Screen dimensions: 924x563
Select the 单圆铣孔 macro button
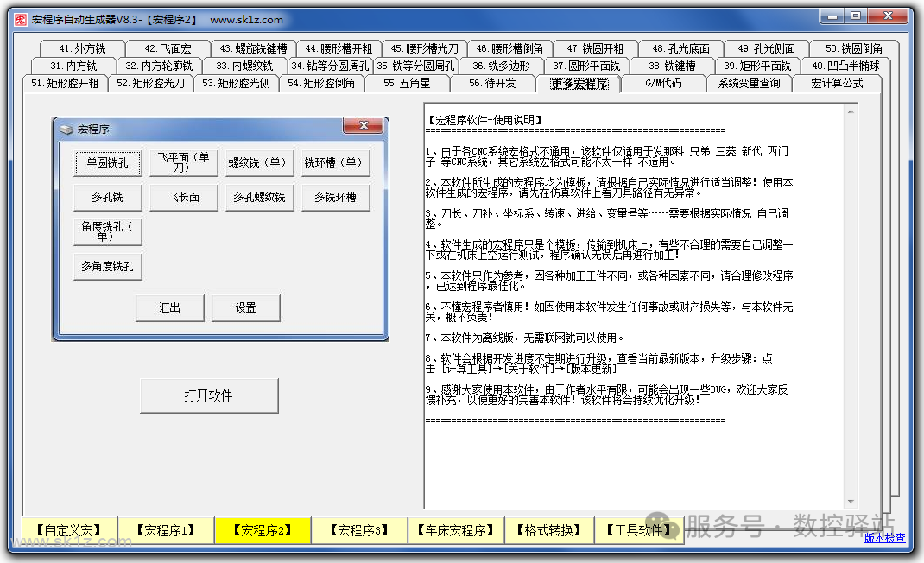[x=108, y=162]
